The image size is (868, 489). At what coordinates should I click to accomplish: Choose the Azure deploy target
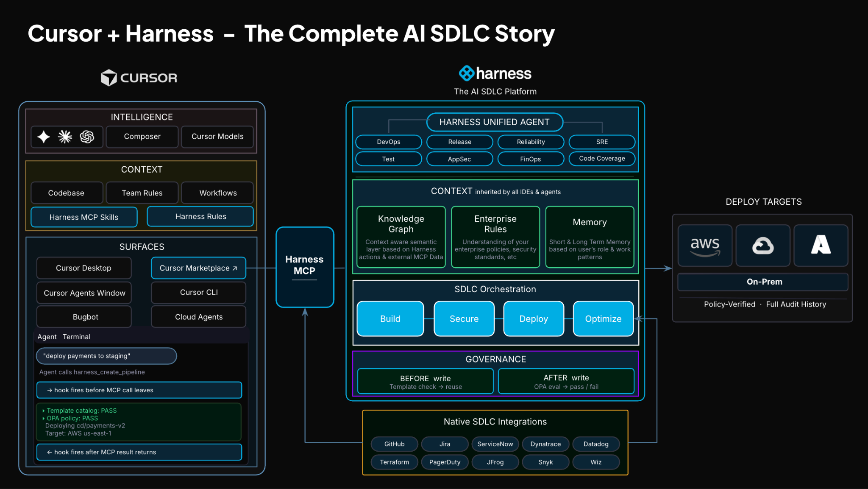pos(821,246)
